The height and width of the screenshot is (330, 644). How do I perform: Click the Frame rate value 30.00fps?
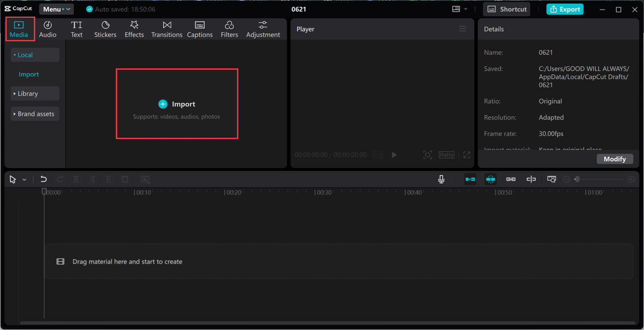(551, 134)
